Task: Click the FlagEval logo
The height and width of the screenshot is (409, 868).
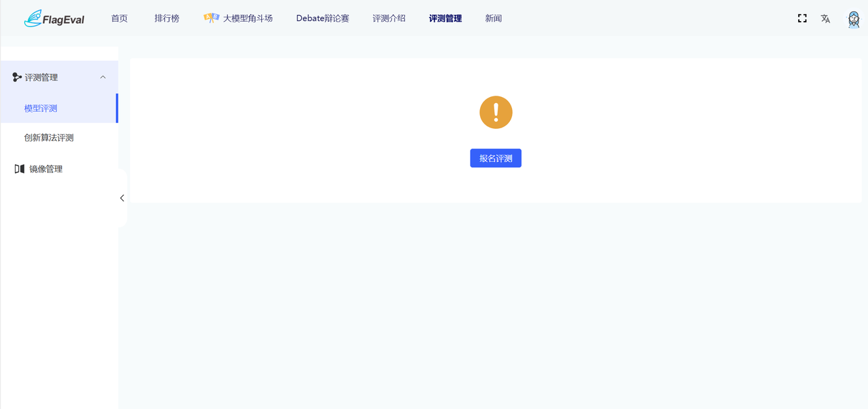Action: pyautogui.click(x=54, y=19)
